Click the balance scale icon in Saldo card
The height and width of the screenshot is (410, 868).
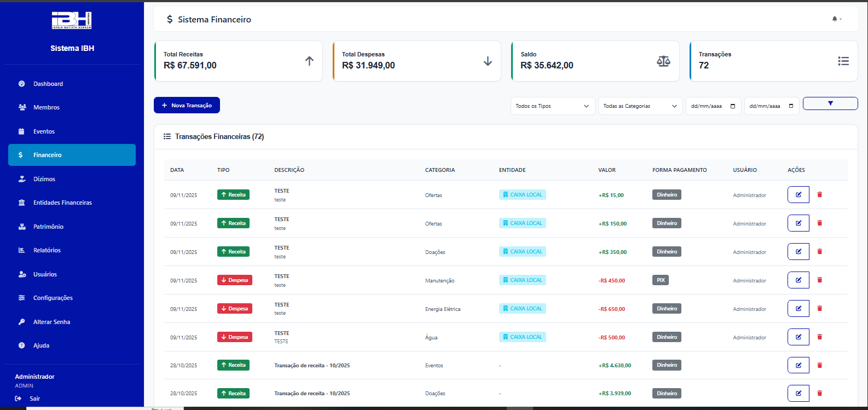point(663,61)
